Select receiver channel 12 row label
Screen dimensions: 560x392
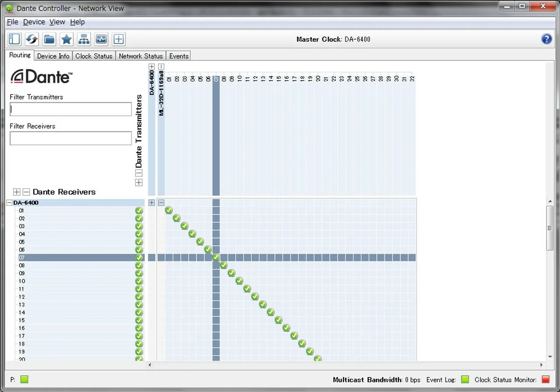click(x=22, y=297)
